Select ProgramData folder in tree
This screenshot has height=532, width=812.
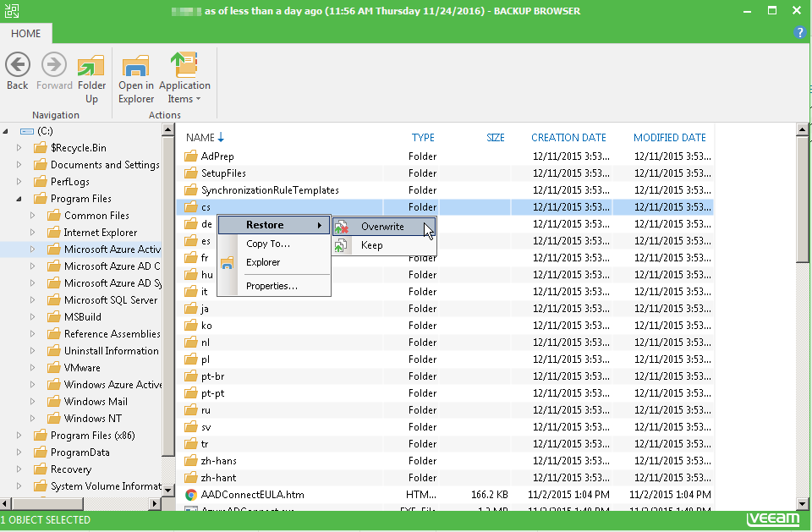point(80,452)
